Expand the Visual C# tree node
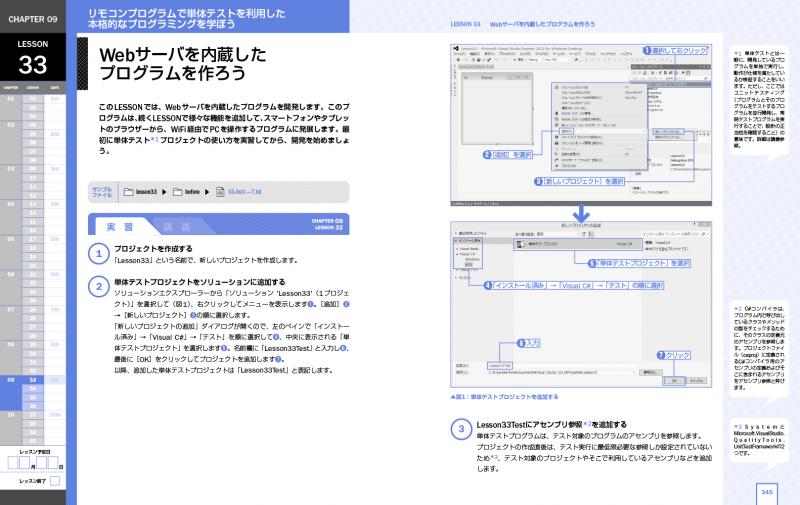The height and width of the screenshot is (505, 800). click(457, 254)
